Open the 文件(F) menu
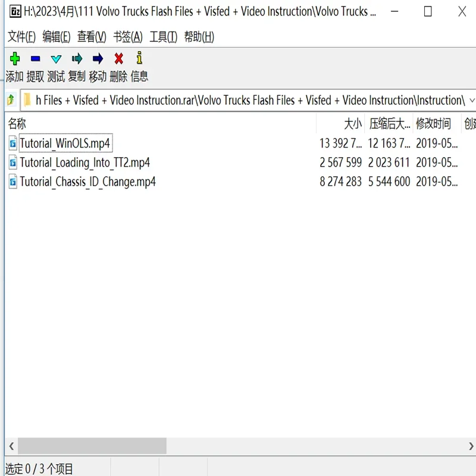 coord(21,37)
